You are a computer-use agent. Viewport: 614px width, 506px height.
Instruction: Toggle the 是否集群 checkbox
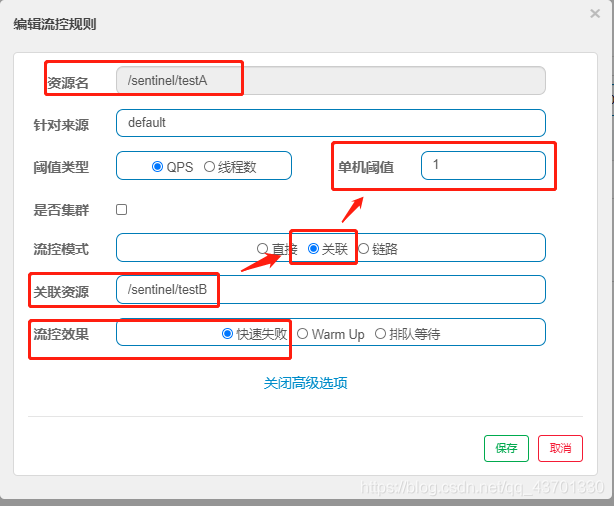click(121, 210)
